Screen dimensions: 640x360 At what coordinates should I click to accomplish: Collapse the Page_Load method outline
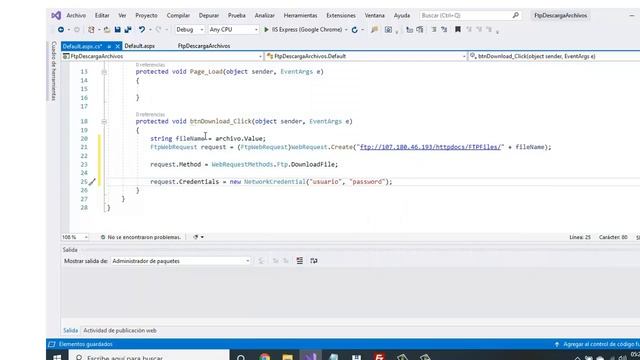(104, 72)
